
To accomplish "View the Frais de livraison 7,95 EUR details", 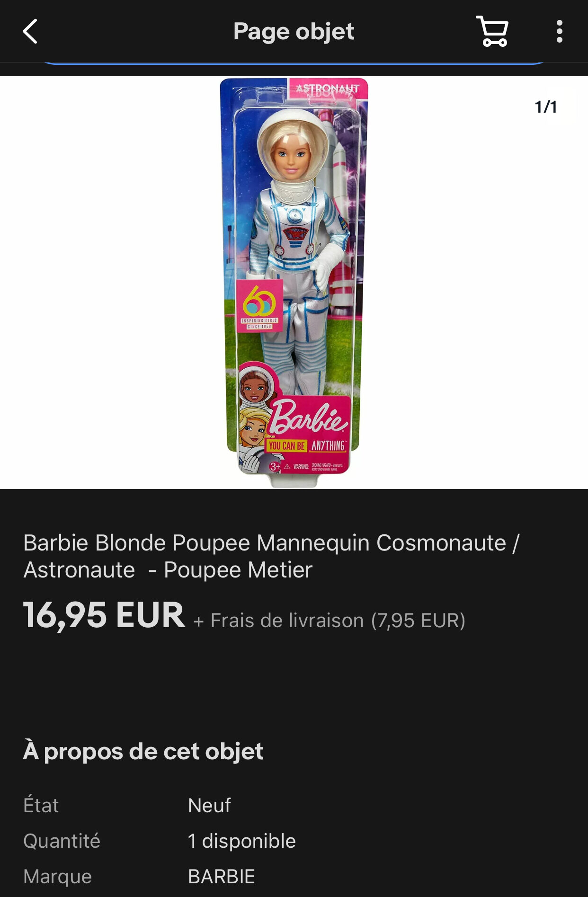I will tap(330, 621).
